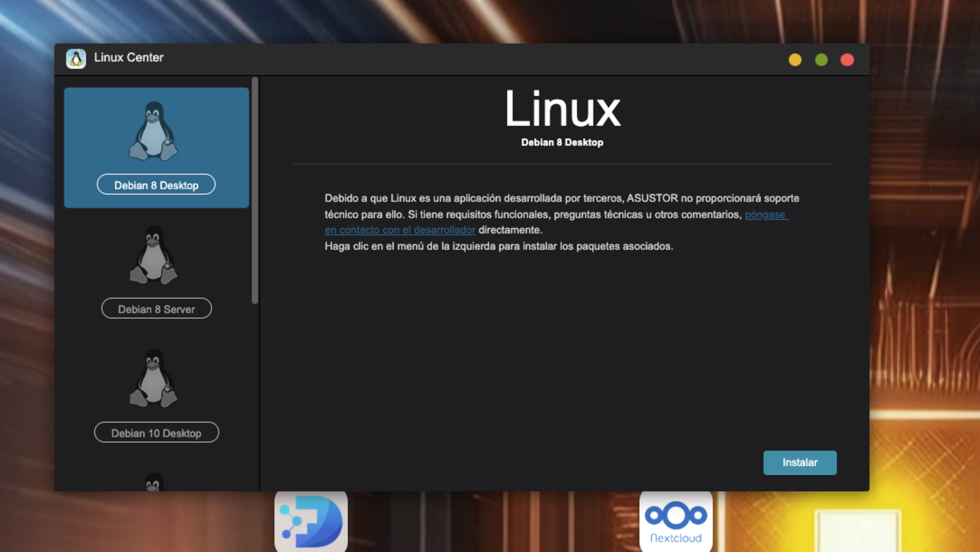Click the 'Linux Center' window title text
980x552 pixels.
(129, 58)
